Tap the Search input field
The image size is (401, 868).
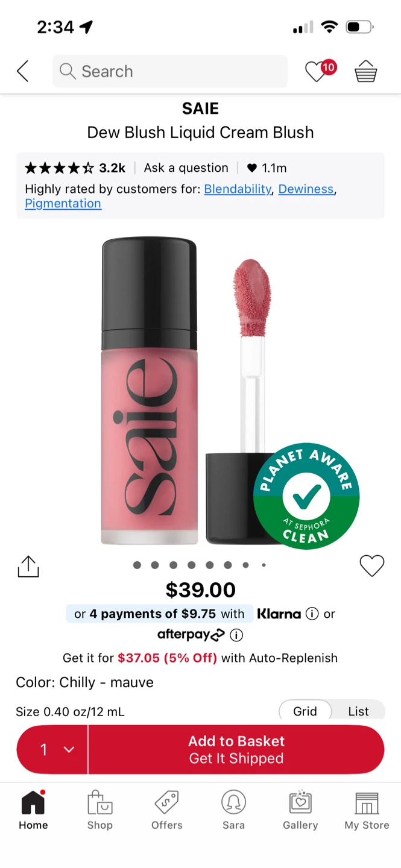(x=170, y=71)
